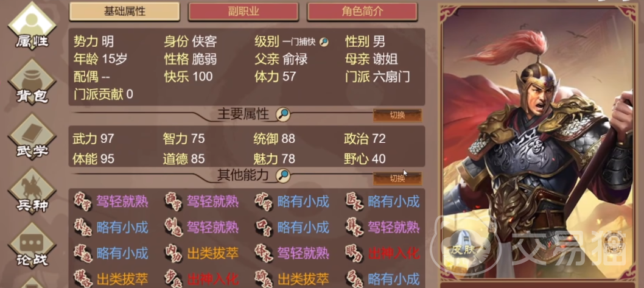Switch to the 角色简介 tab

click(362, 12)
